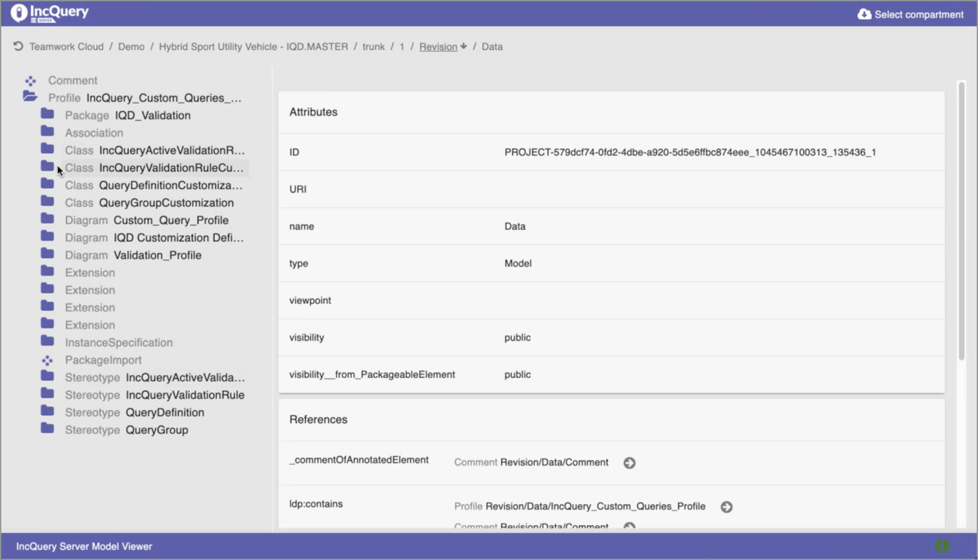The width and height of the screenshot is (978, 560).
Task: Click the ldp:contains reference label
Action: (316, 504)
